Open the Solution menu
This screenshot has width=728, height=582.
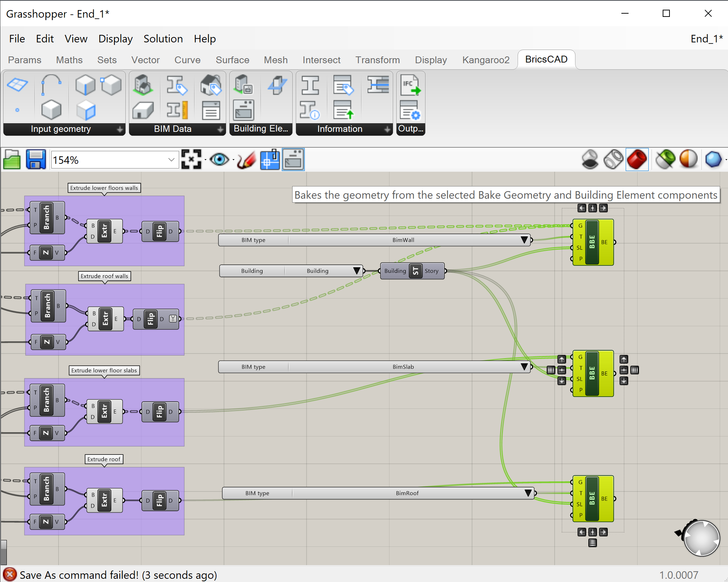click(163, 39)
